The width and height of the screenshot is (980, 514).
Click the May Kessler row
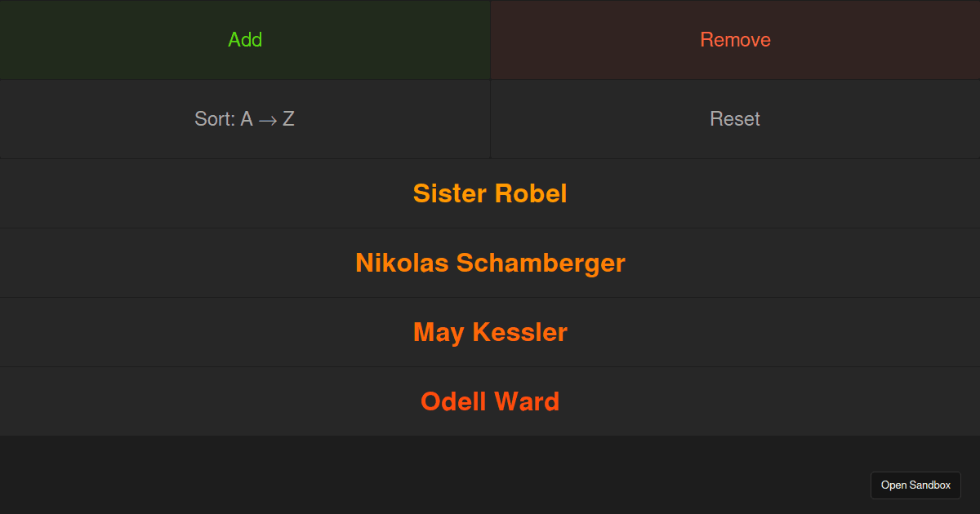(x=490, y=332)
